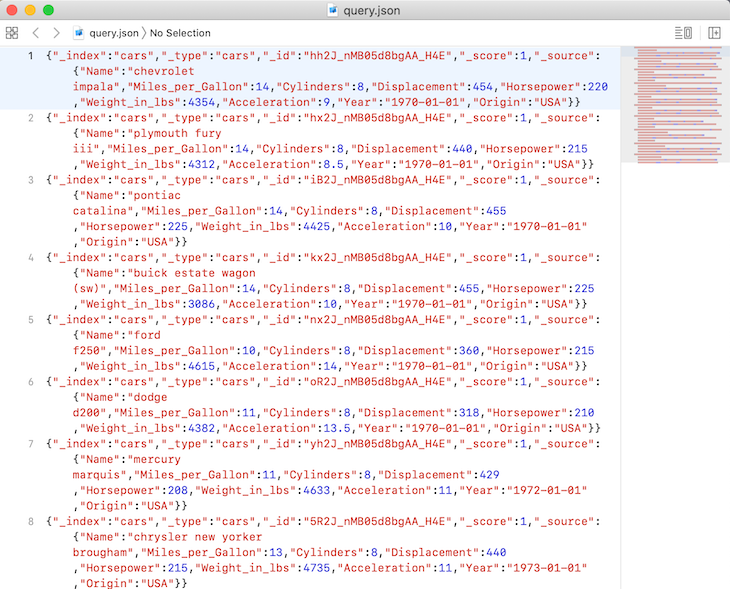The height and width of the screenshot is (589, 730).
Task: Add an editor on the right
Action: point(714,33)
